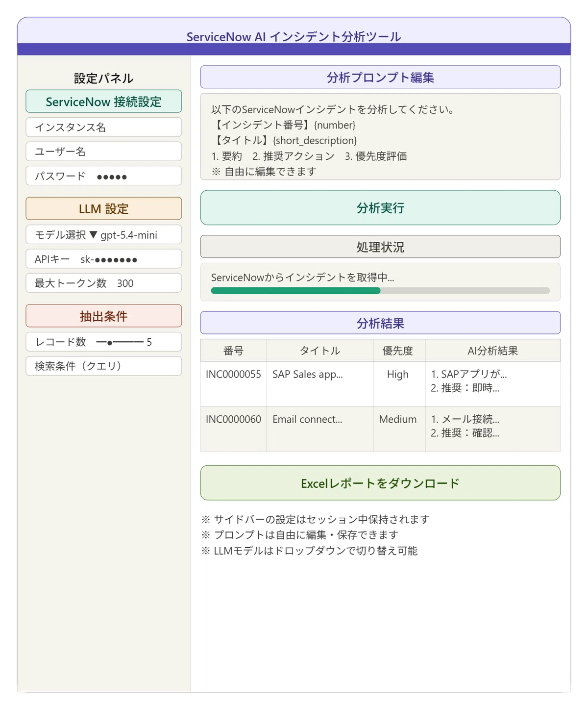
Task: Edit the analysis prompt text area
Action: click(380, 137)
